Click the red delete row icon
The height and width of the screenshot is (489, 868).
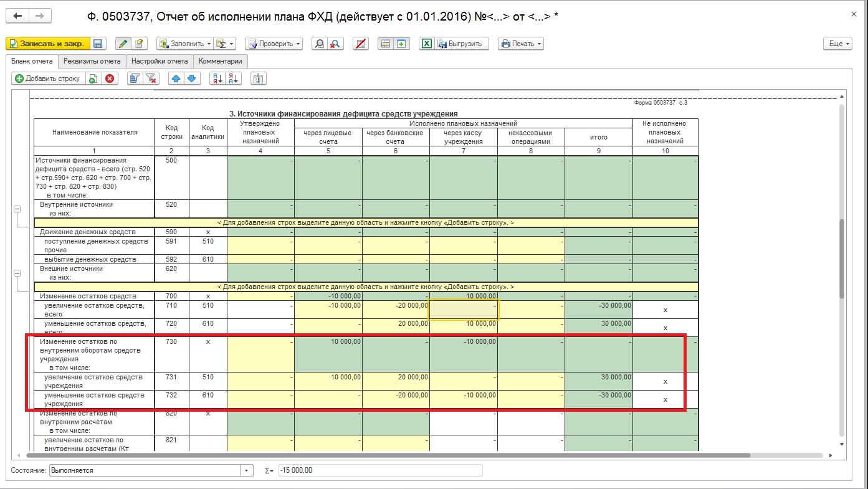110,78
